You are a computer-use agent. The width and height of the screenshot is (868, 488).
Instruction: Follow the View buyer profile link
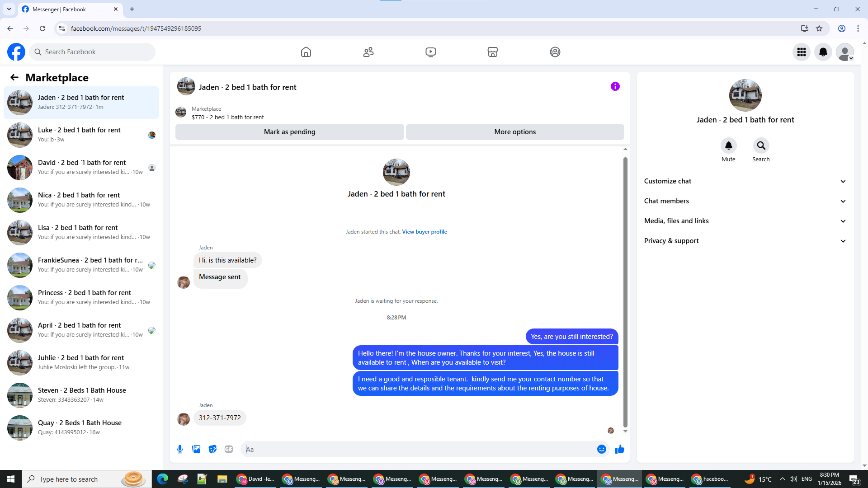(424, 232)
